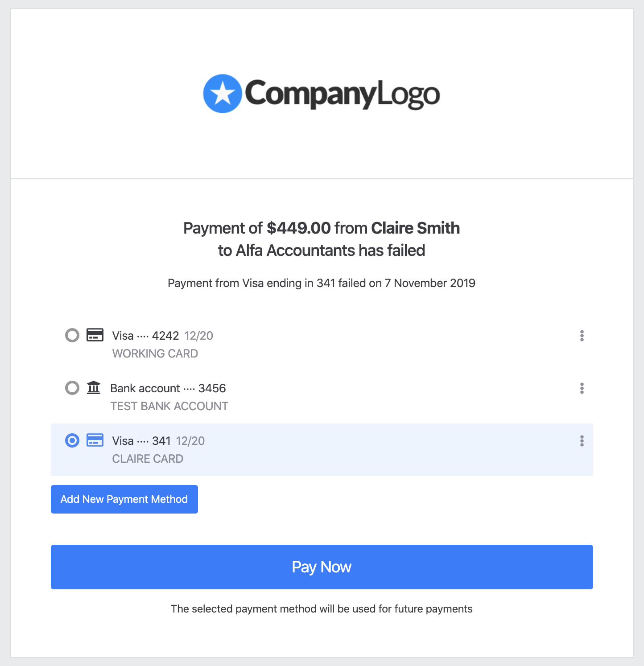
Task: Click the TEST BANK ACCOUNT label
Action: [x=169, y=406]
